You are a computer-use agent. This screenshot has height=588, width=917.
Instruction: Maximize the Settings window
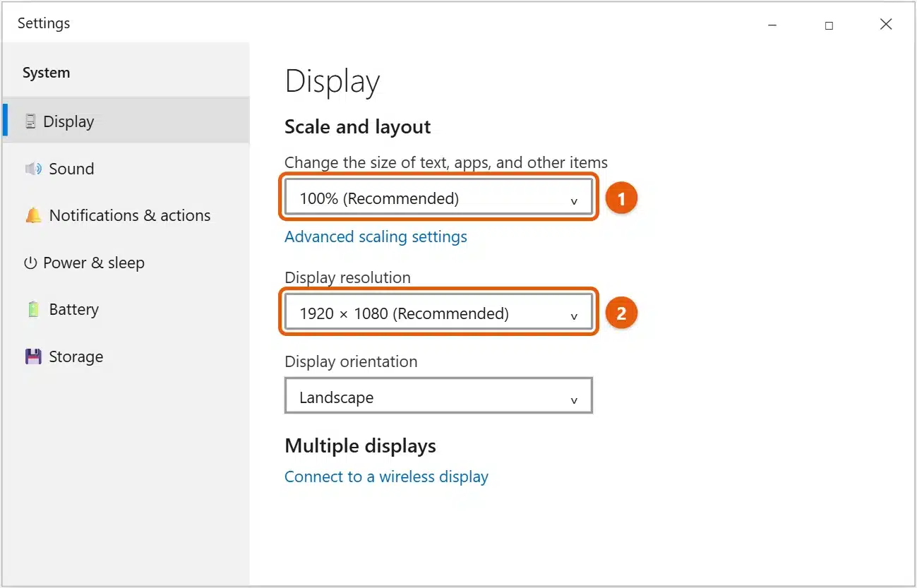(x=829, y=25)
